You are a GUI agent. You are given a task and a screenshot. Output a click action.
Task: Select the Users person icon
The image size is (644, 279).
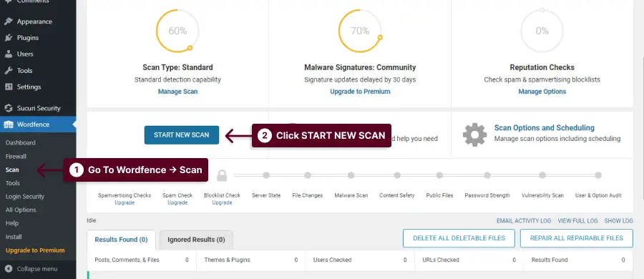coord(9,54)
